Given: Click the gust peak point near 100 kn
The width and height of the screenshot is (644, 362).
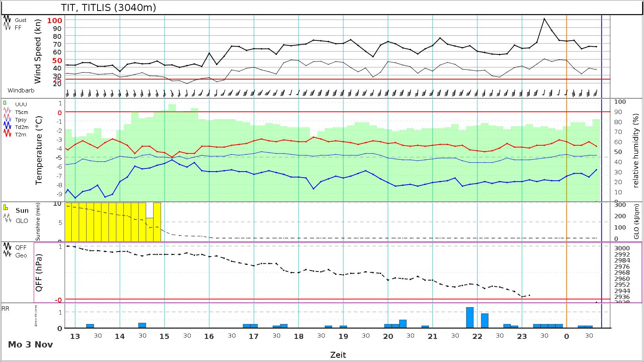Looking at the screenshot, I should tap(544, 19).
